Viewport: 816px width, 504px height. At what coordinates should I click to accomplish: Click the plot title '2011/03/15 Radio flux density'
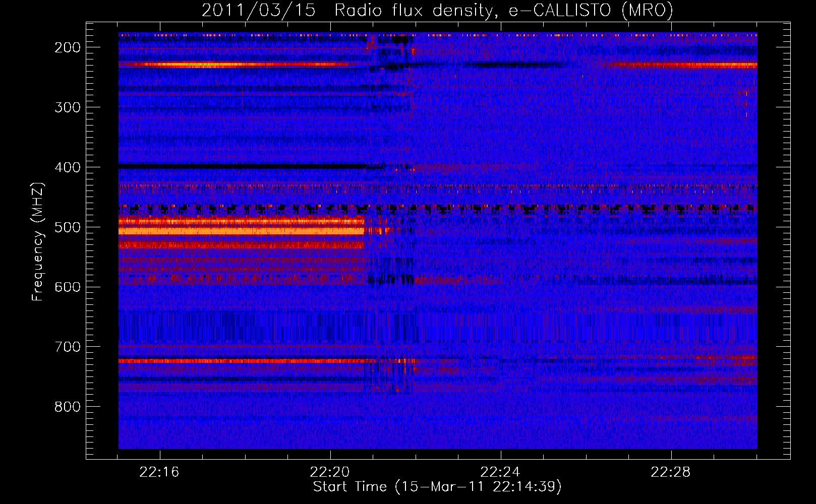pos(437,11)
